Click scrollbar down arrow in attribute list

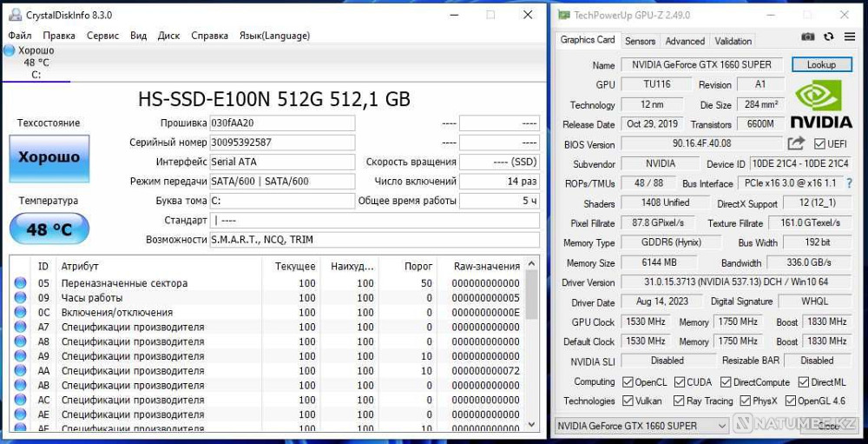(531, 424)
